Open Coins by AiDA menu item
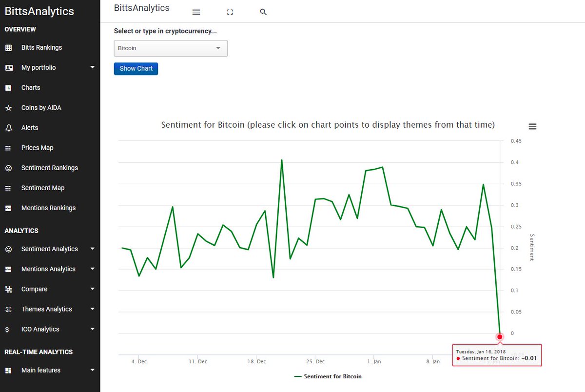Viewport: 585px width, 392px height. 41,108
